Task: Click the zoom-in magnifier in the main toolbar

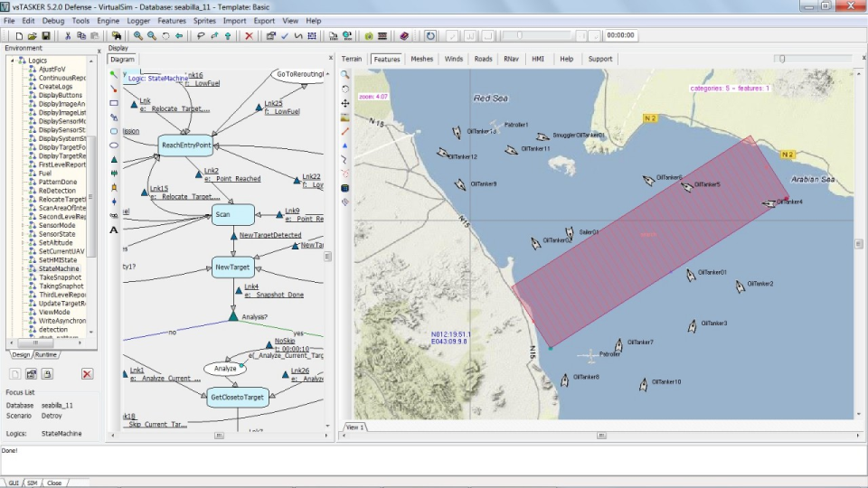Action: (138, 36)
